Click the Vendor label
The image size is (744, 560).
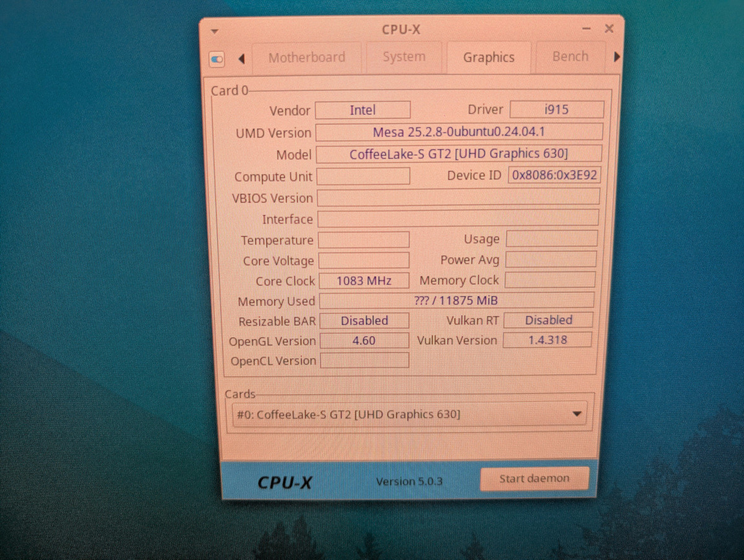tap(290, 110)
